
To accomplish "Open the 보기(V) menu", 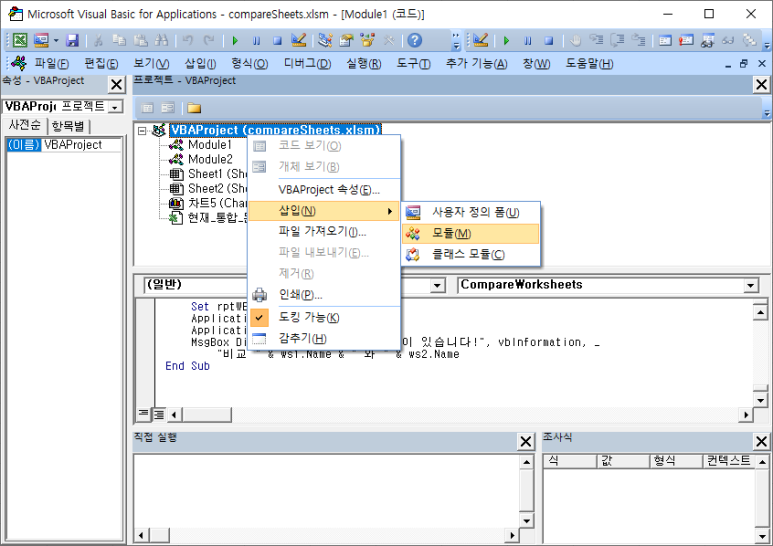I will (151, 64).
